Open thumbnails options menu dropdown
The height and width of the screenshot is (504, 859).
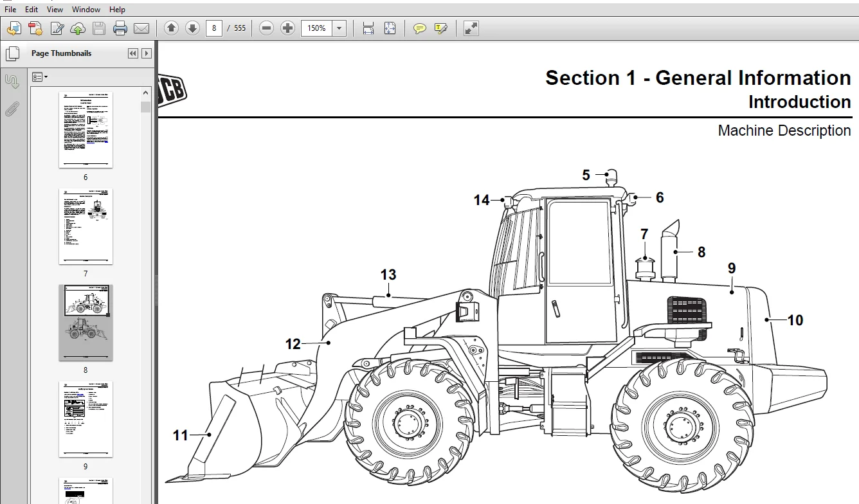tap(40, 77)
